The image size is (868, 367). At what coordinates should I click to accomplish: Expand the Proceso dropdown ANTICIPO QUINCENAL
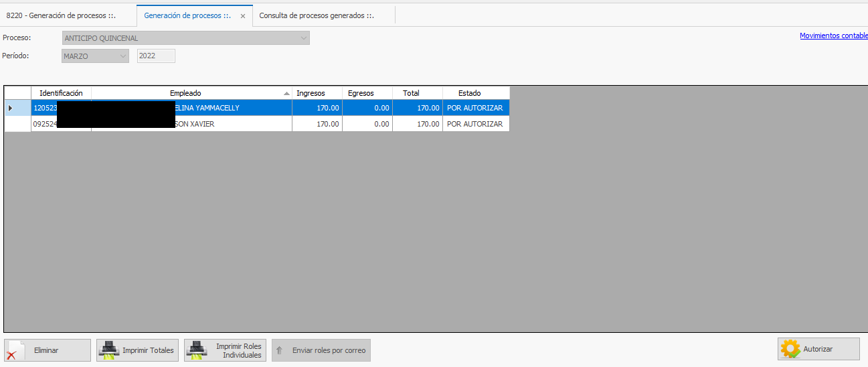(304, 38)
